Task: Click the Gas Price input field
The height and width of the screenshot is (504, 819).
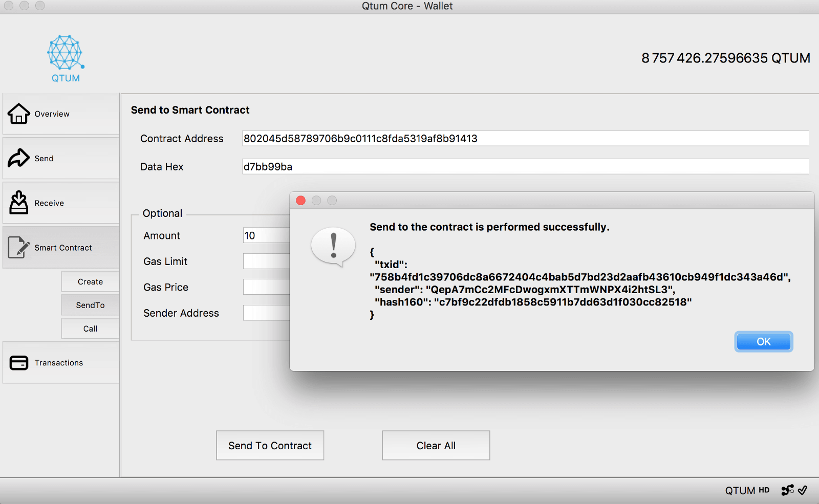Action: point(266,287)
